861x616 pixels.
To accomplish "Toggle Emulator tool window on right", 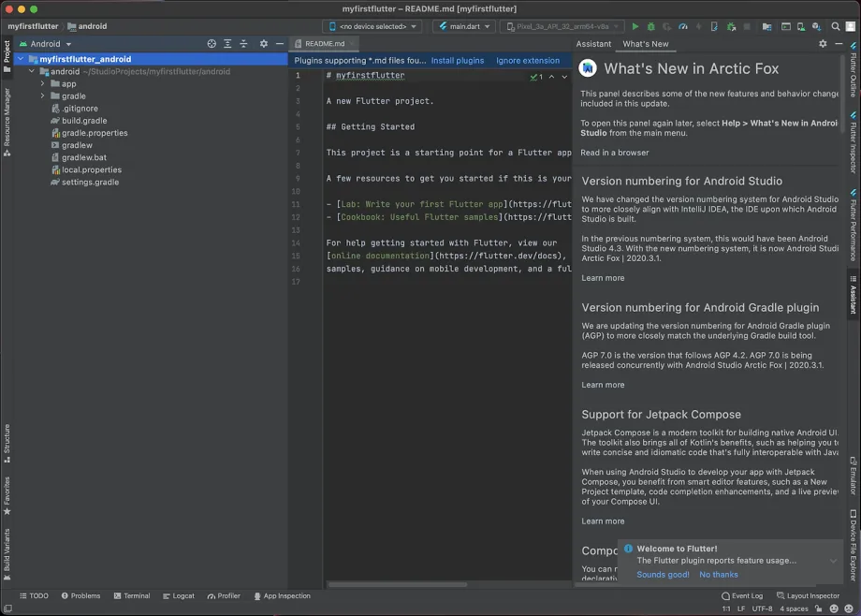I will pyautogui.click(x=854, y=476).
